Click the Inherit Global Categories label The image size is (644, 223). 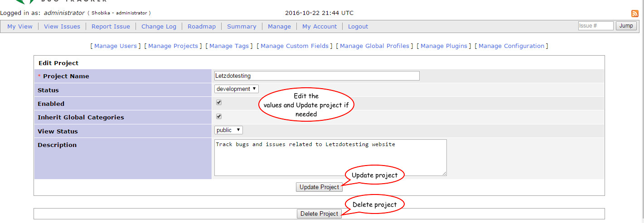[x=81, y=117]
